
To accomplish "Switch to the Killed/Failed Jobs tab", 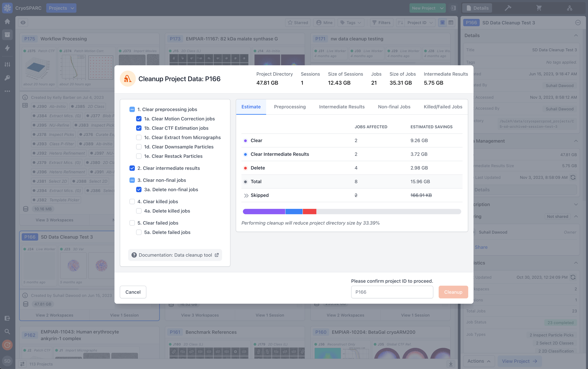I will click(x=443, y=107).
